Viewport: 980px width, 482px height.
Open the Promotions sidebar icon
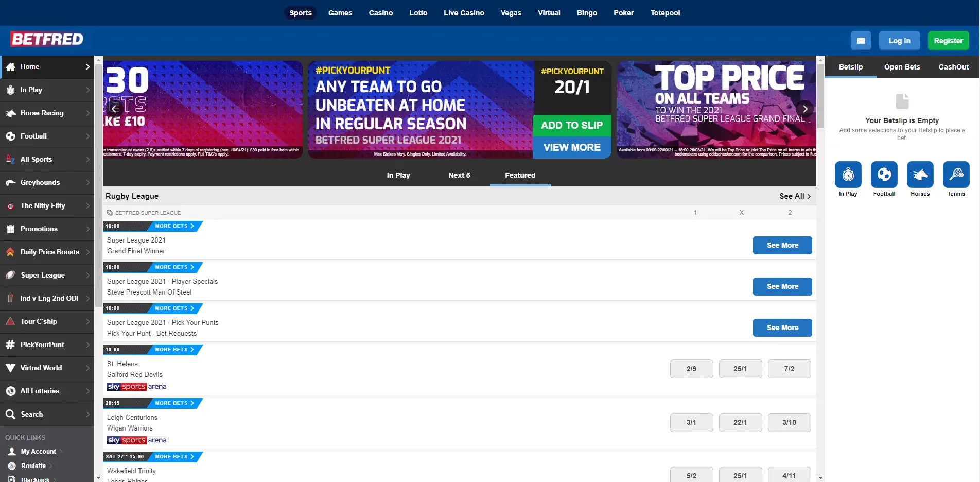coord(10,229)
